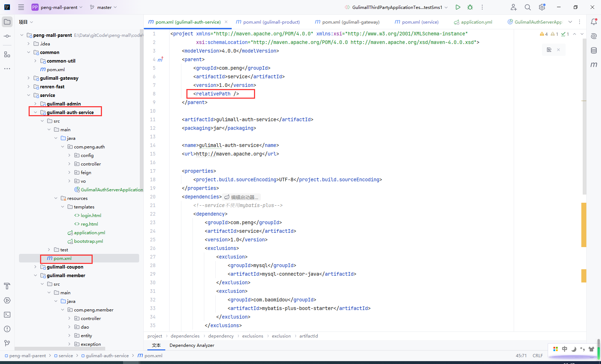Image resolution: width=601 pixels, height=364 pixels.
Task: Open the Services tool window icon
Action: [7, 300]
